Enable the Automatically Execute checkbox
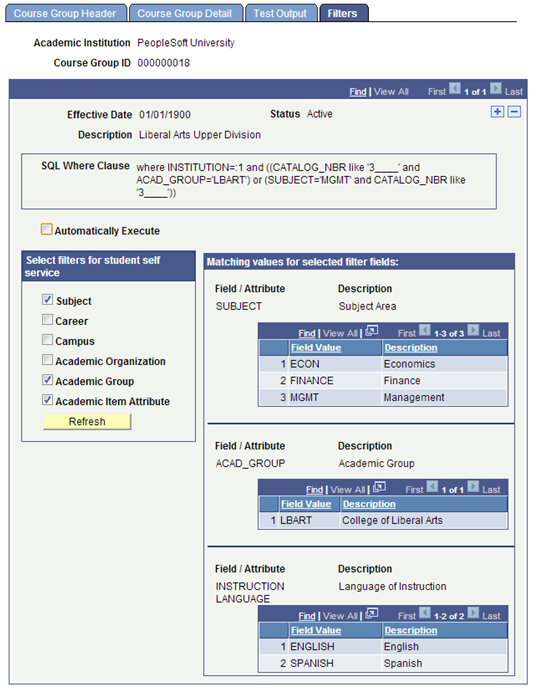Viewport: 533px width, 691px height. (x=46, y=229)
